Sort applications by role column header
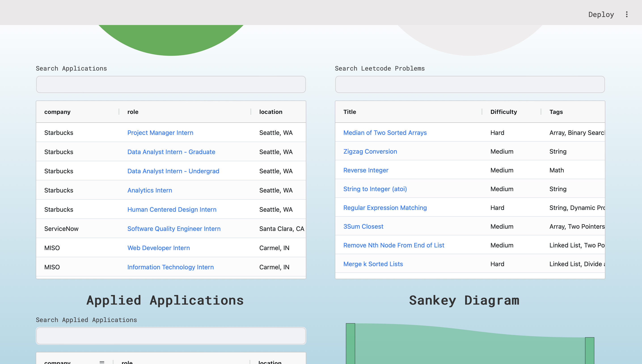 point(133,112)
